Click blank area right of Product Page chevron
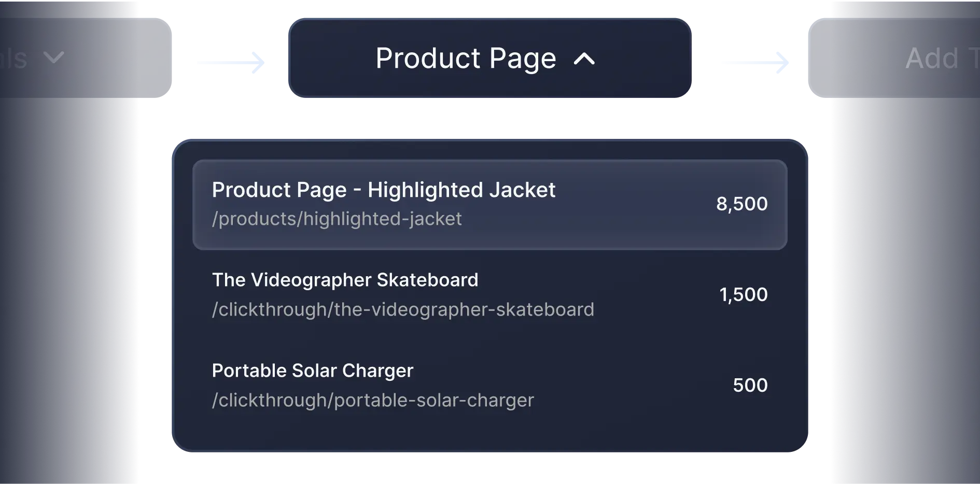Screen dimensions: 980x484 [643, 58]
